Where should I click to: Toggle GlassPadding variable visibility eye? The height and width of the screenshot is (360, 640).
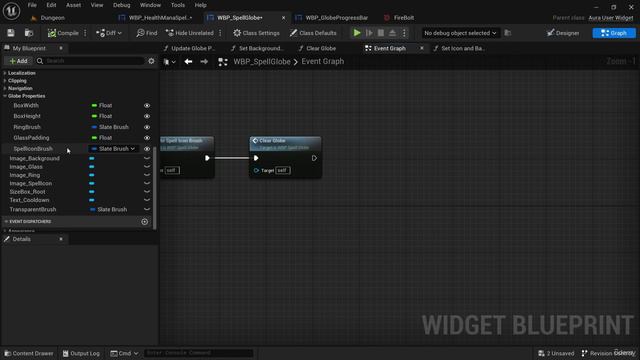147,138
